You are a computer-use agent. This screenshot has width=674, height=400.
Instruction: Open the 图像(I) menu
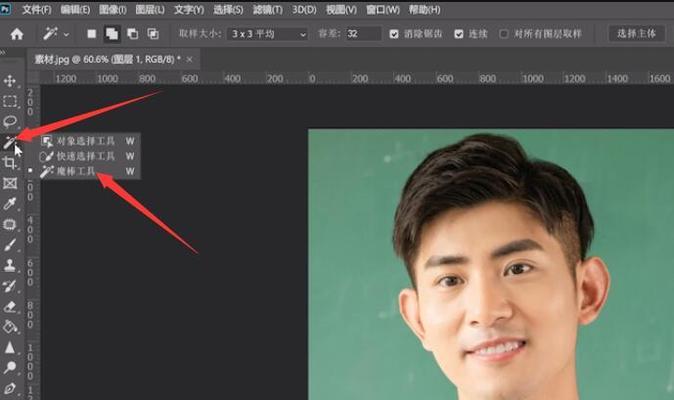(x=113, y=9)
